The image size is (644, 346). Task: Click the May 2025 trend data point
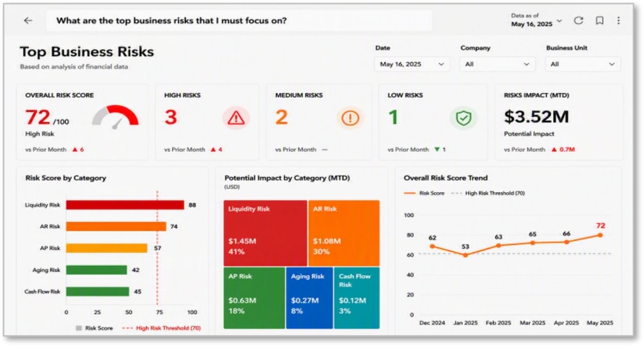[x=600, y=235]
